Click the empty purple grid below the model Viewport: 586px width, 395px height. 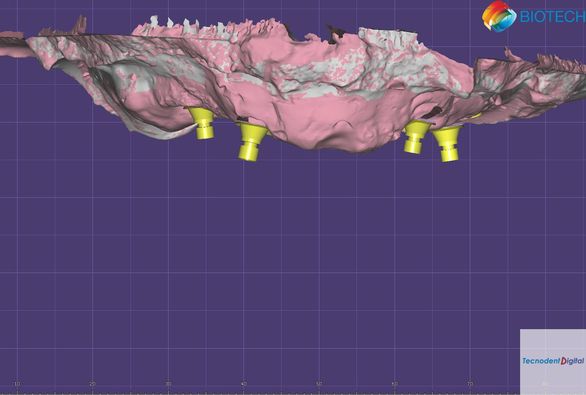tap(292, 262)
